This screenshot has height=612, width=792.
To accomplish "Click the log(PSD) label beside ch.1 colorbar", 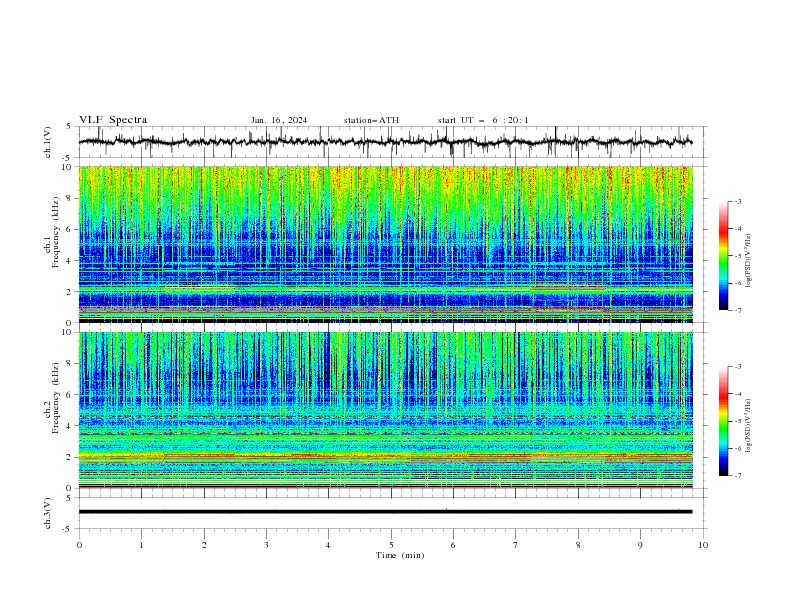I will coord(749,261).
